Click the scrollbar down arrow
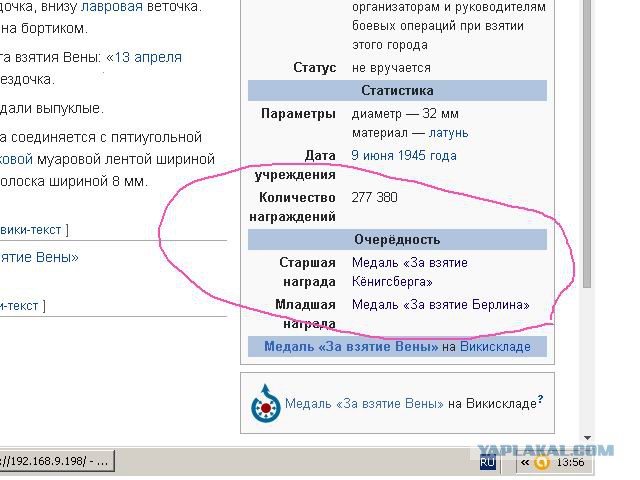 [x=587, y=438]
